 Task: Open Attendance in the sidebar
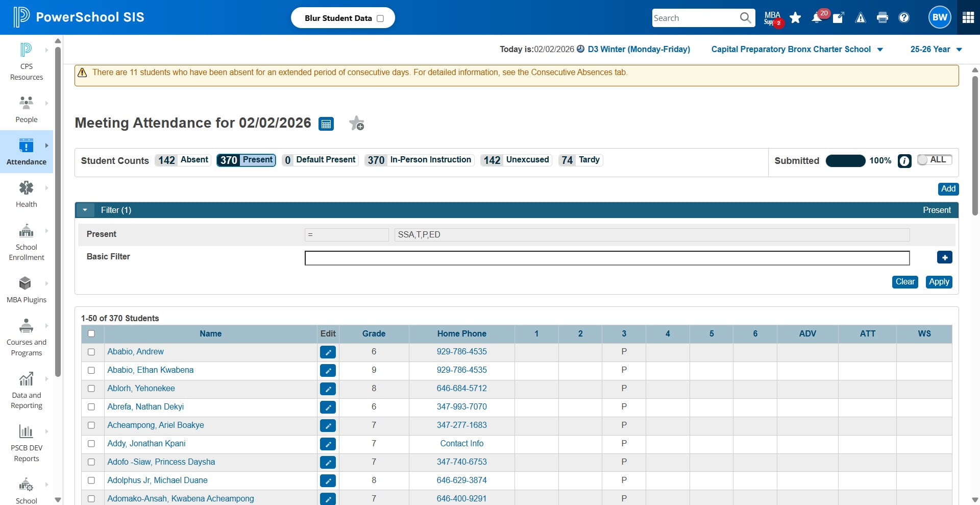point(27,152)
